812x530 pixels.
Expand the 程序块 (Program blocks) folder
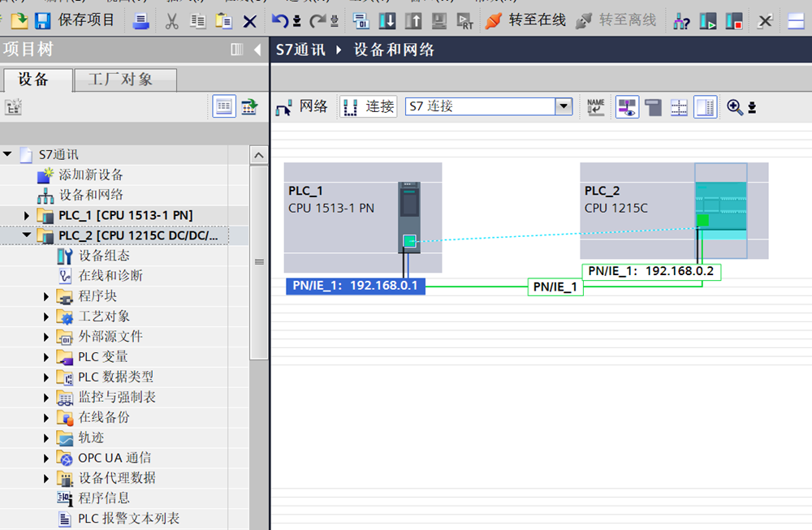click(x=46, y=296)
